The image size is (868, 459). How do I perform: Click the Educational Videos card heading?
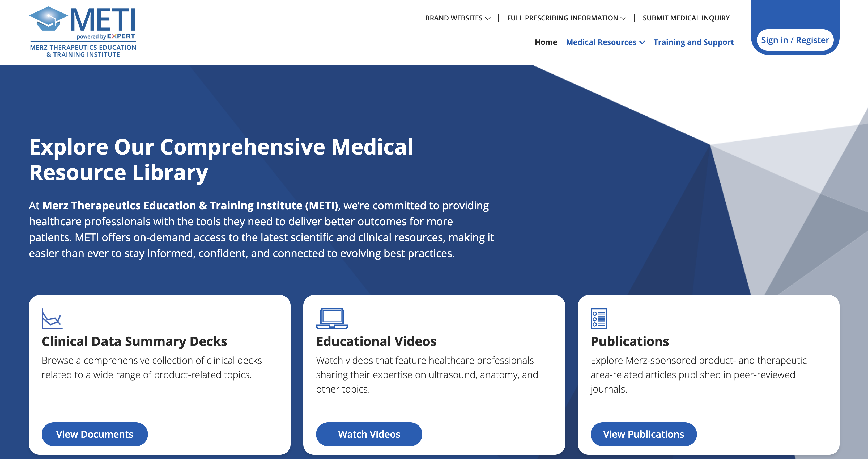(376, 341)
